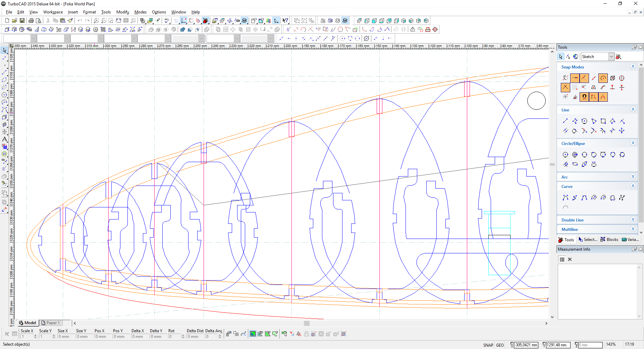
Task: Switch to the Blocks palette tab
Action: click(609, 240)
